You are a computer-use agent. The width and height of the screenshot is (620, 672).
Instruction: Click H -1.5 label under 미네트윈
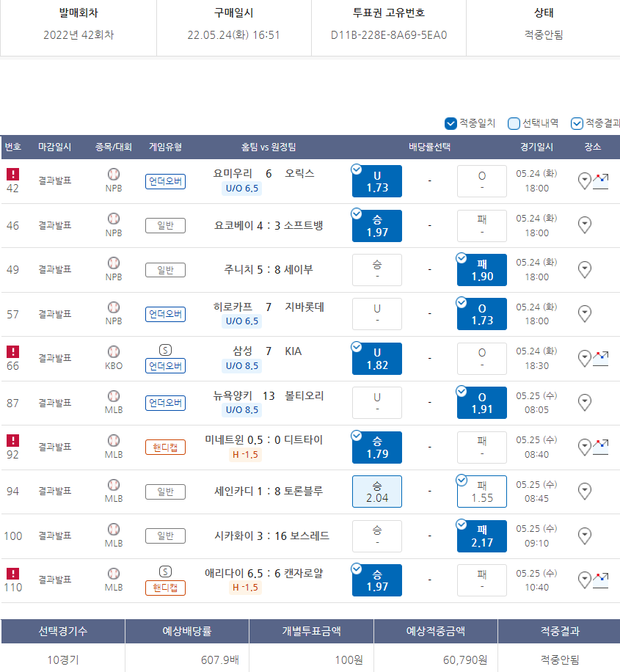[x=245, y=455]
